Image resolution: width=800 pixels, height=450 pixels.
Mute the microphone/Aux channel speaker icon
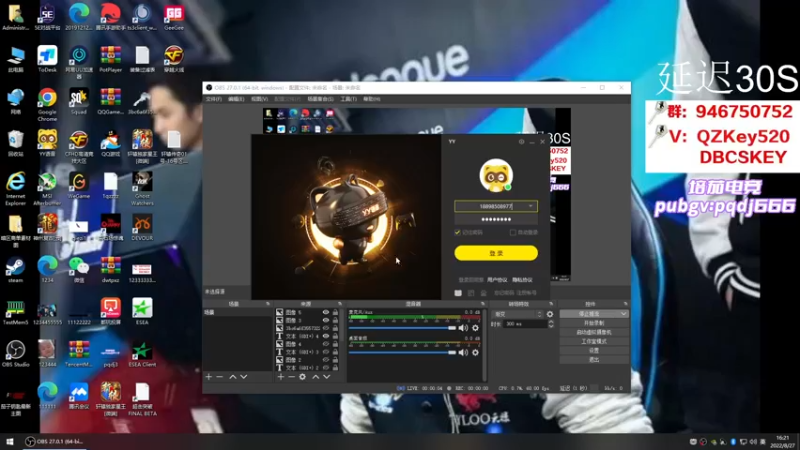[463, 328]
